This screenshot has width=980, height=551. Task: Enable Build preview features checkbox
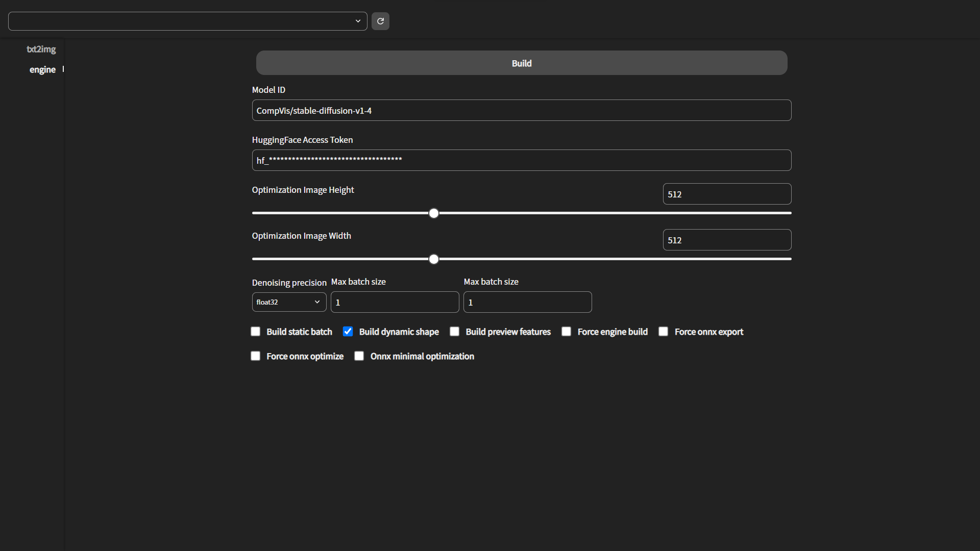pos(455,332)
